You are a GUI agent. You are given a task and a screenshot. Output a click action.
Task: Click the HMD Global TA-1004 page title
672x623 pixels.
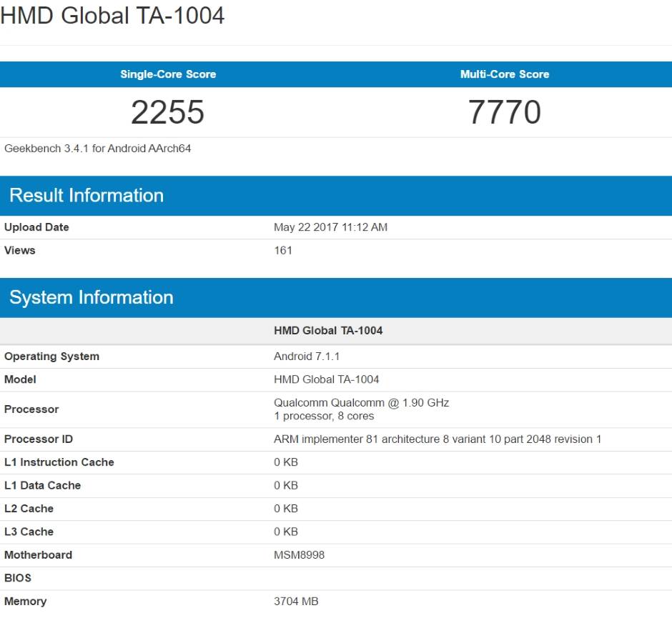point(112,15)
